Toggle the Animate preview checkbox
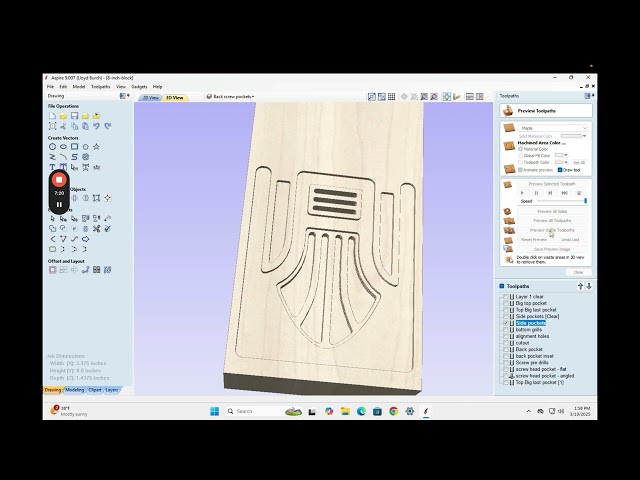Screen dimensions: 640x480 [x=520, y=170]
